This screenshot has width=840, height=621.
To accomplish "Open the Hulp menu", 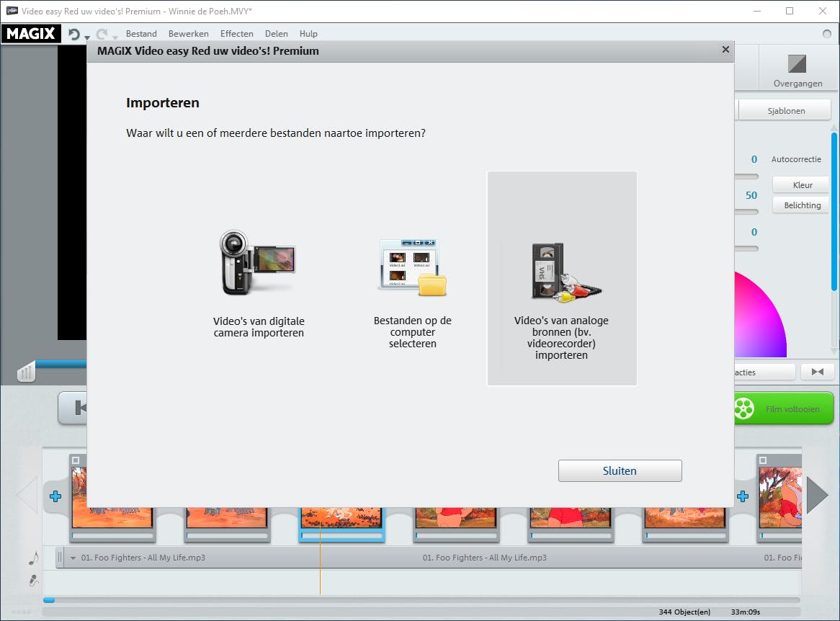I will [308, 34].
